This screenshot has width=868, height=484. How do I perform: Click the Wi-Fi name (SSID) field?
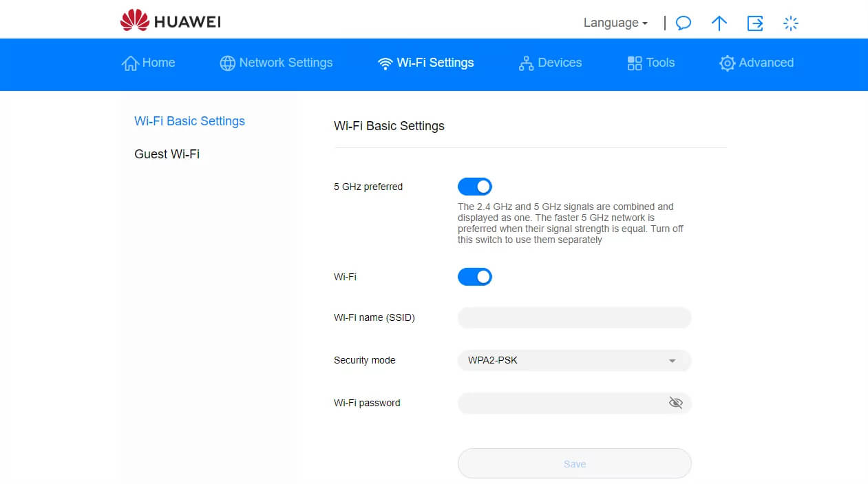click(x=573, y=317)
